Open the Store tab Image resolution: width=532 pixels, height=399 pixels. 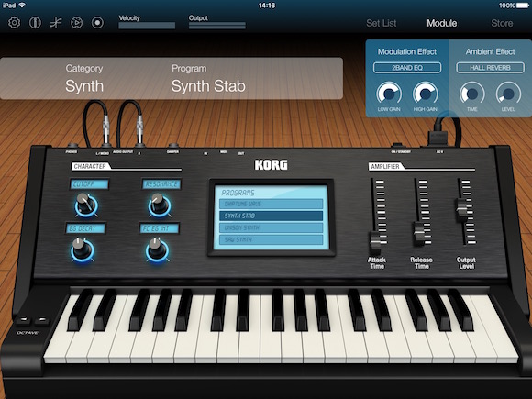tap(502, 23)
